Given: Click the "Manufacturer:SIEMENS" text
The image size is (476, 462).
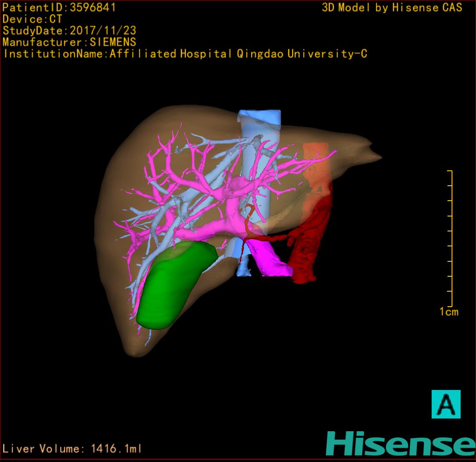Looking at the screenshot, I should (69, 42).
